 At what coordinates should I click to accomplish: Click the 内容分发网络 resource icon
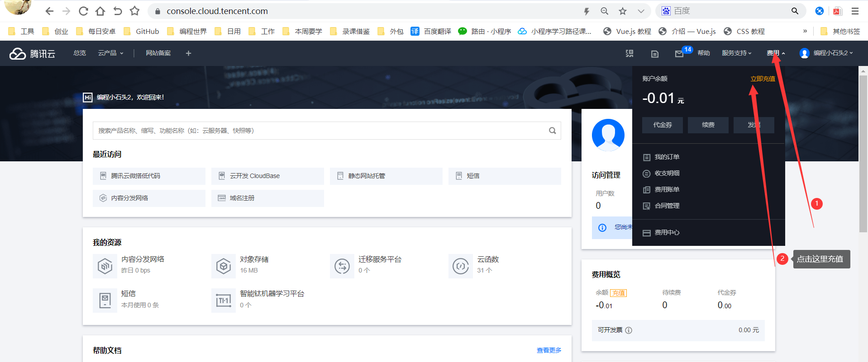[105, 266]
